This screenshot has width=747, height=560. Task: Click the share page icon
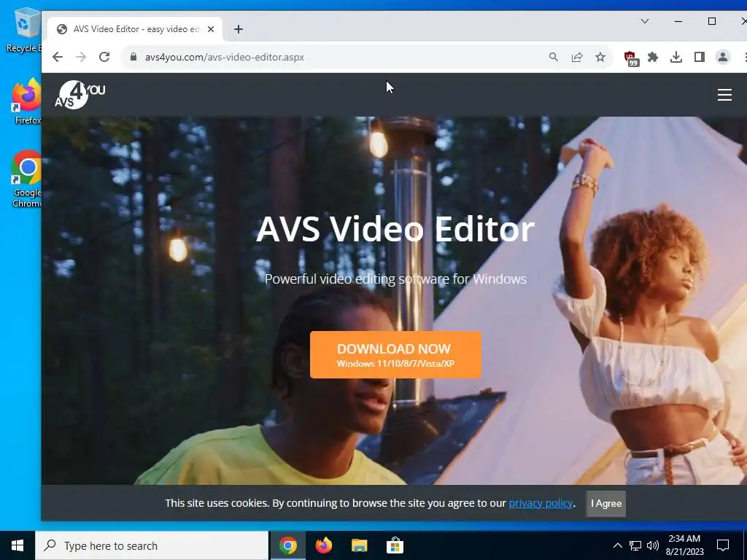click(x=577, y=57)
